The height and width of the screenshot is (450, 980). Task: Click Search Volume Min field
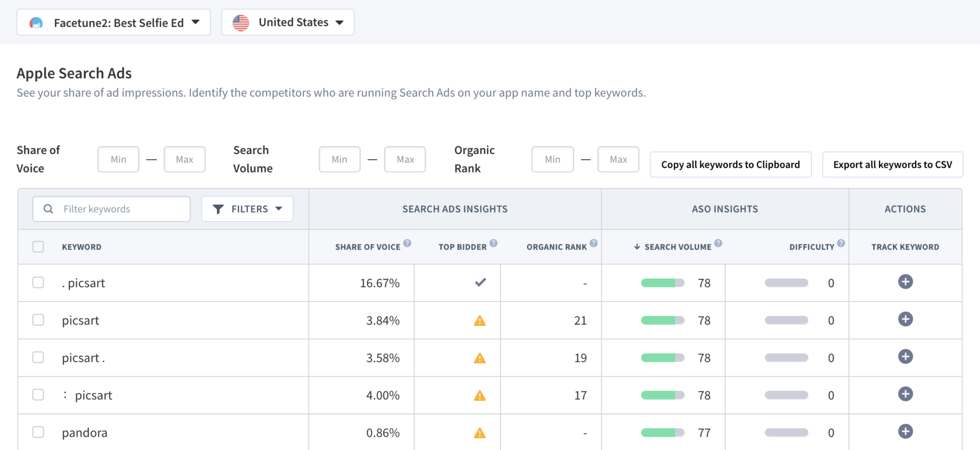tap(339, 159)
